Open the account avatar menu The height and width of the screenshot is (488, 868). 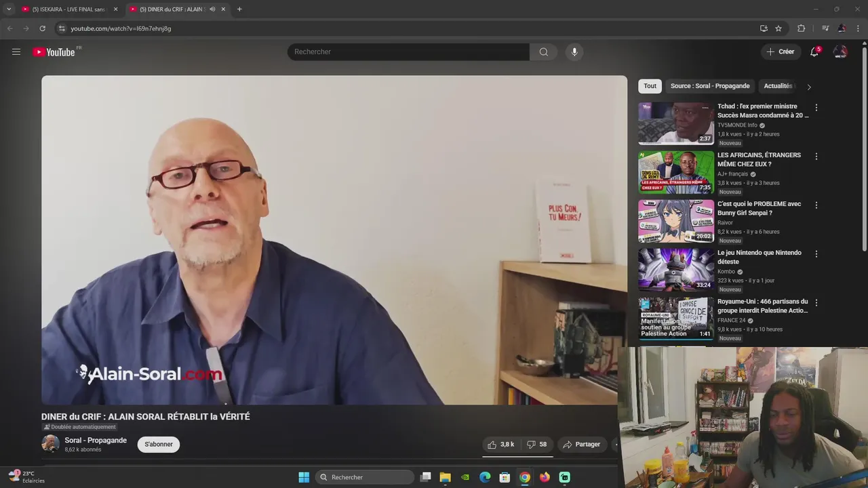coord(840,52)
